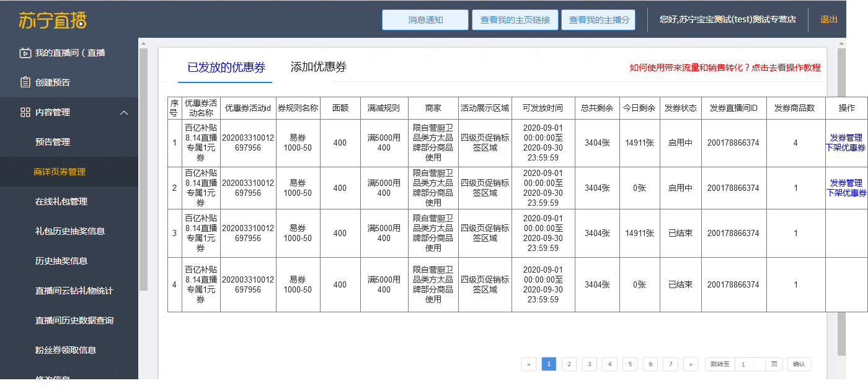Click the 满减规则 column header
868x391 pixels.
pos(384,108)
